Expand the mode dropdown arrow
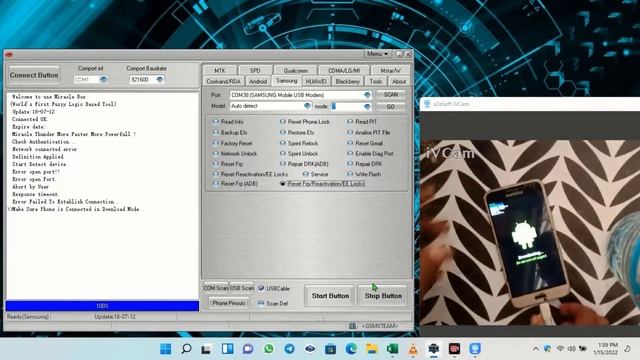This screenshot has width=640, height=360. point(367,106)
